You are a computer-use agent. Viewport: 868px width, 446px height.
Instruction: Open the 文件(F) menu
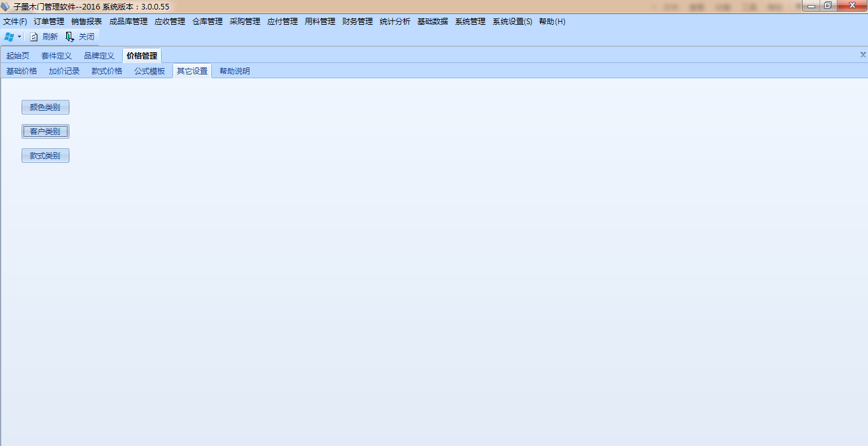(x=15, y=22)
